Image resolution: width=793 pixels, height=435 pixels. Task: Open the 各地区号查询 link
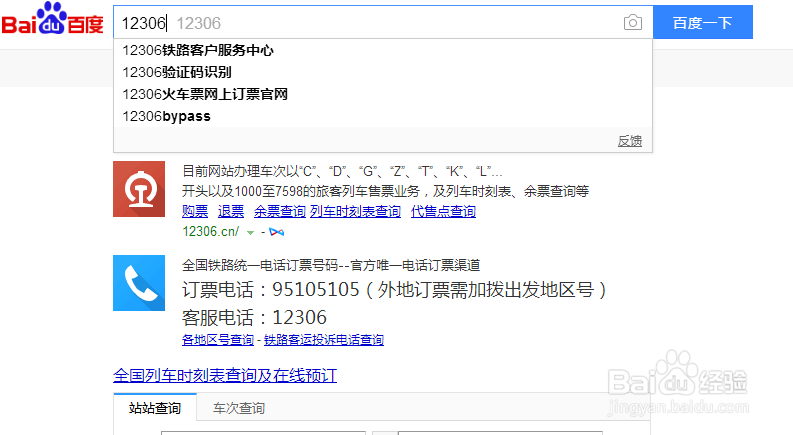(x=217, y=340)
